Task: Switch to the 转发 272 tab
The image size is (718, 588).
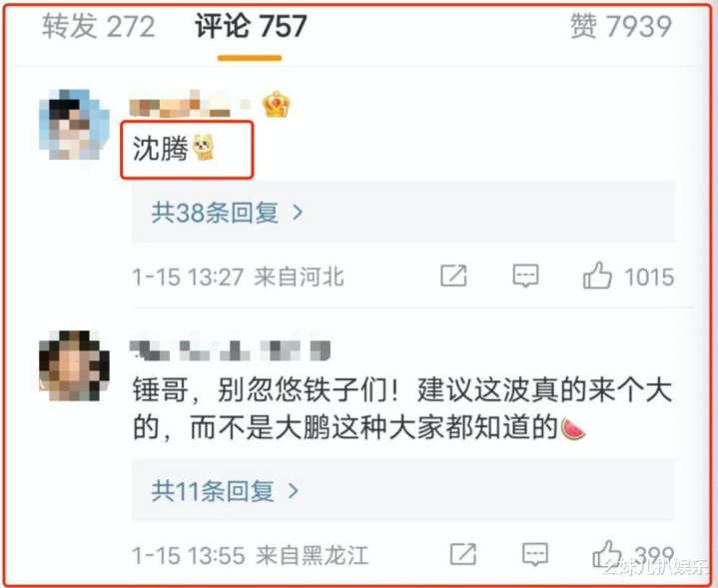Action: [x=99, y=26]
